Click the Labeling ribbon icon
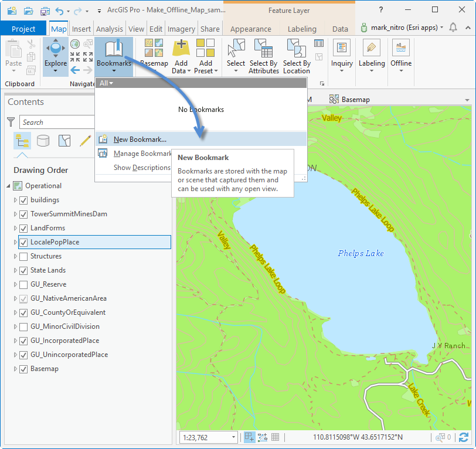This screenshot has width=476, height=449. click(372, 47)
